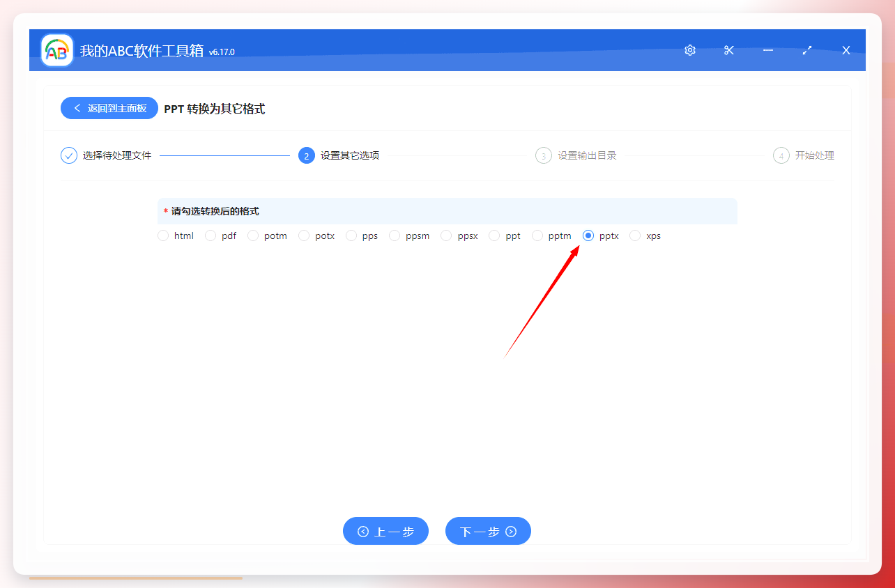Viewport: 895px width, 588px height.
Task: Click the 设置输出目录 step label
Action: (587, 155)
